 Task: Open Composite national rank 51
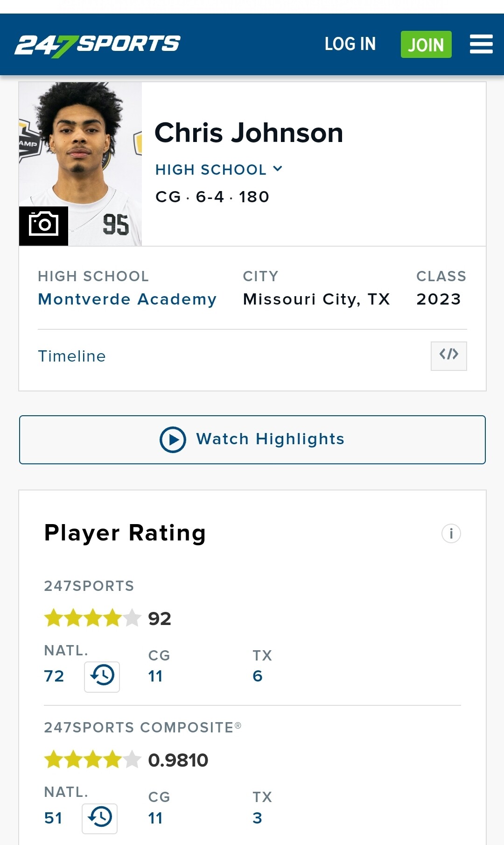pyautogui.click(x=53, y=818)
